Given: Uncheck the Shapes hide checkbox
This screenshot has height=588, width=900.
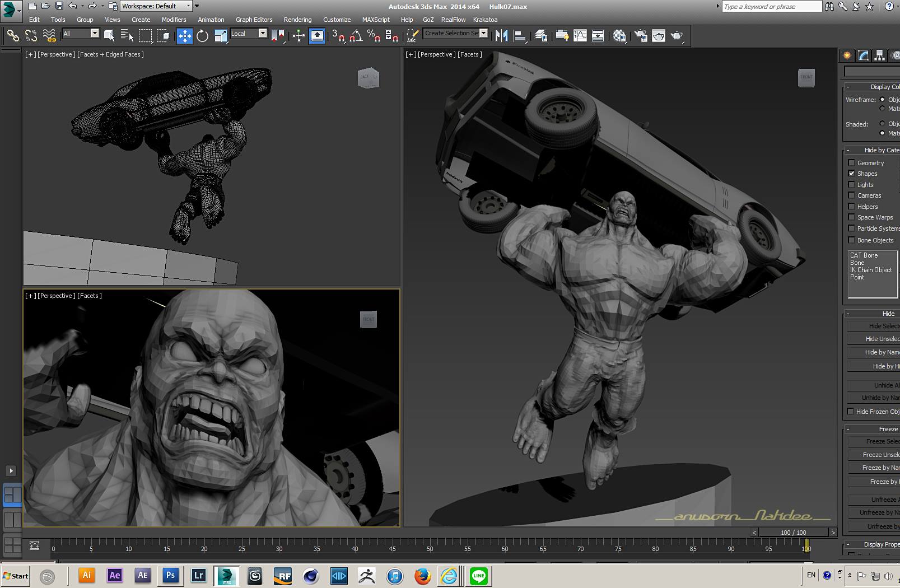Looking at the screenshot, I should pyautogui.click(x=851, y=174).
